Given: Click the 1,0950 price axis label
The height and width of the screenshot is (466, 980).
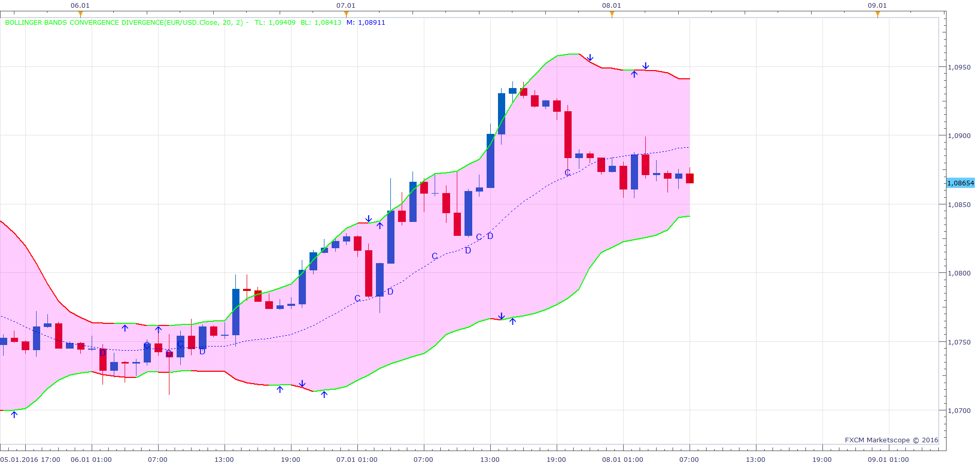Looking at the screenshot, I should click(x=959, y=67).
